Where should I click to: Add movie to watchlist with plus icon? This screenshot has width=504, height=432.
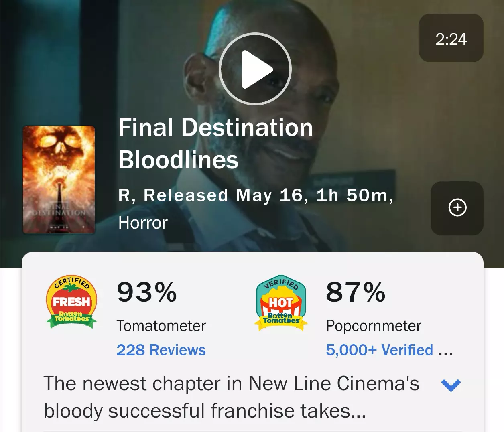457,208
